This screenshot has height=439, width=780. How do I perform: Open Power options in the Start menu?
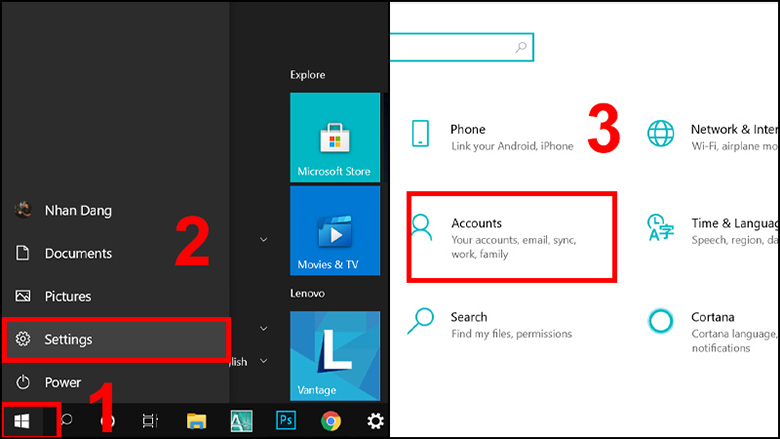[x=115, y=382]
